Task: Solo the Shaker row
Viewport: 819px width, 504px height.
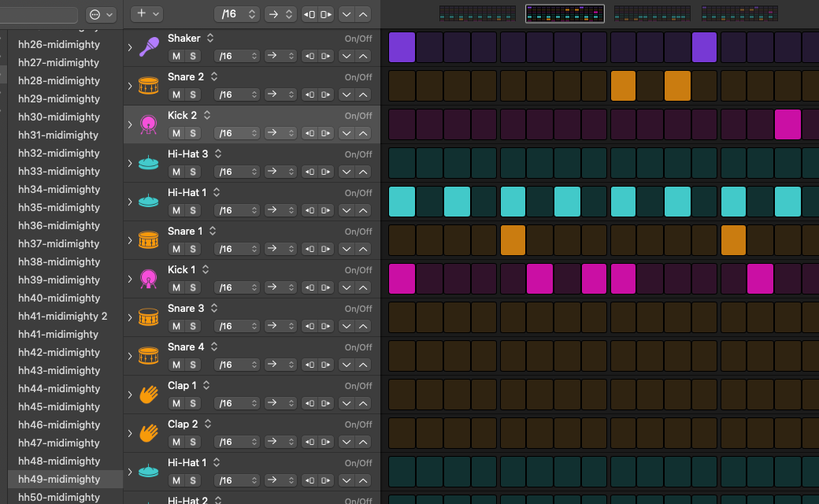Action: (193, 56)
